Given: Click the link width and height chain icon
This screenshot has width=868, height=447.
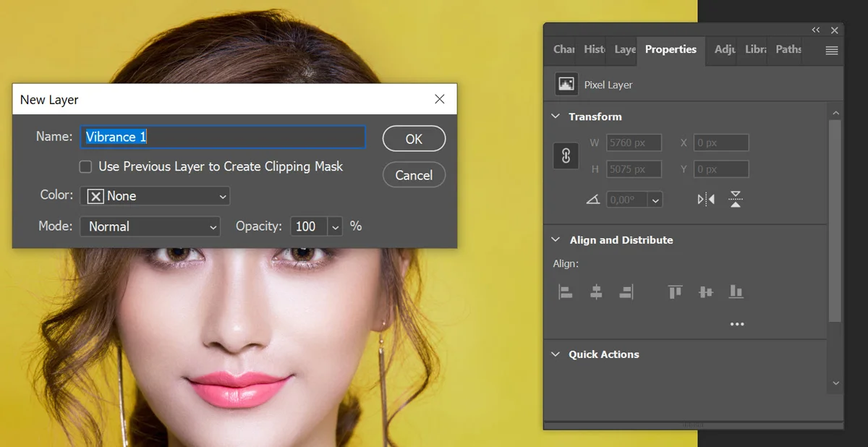Looking at the screenshot, I should 566,156.
